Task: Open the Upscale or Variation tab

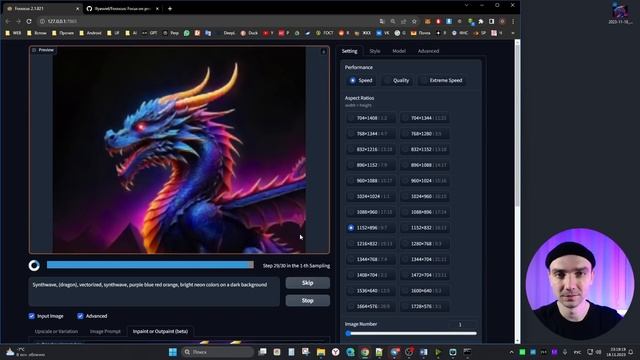Action: (56, 331)
